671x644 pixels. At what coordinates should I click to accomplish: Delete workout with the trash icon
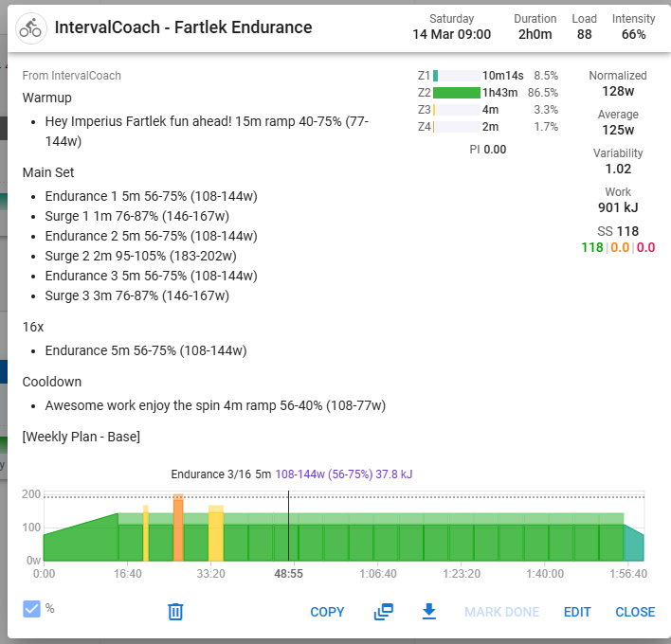(175, 612)
